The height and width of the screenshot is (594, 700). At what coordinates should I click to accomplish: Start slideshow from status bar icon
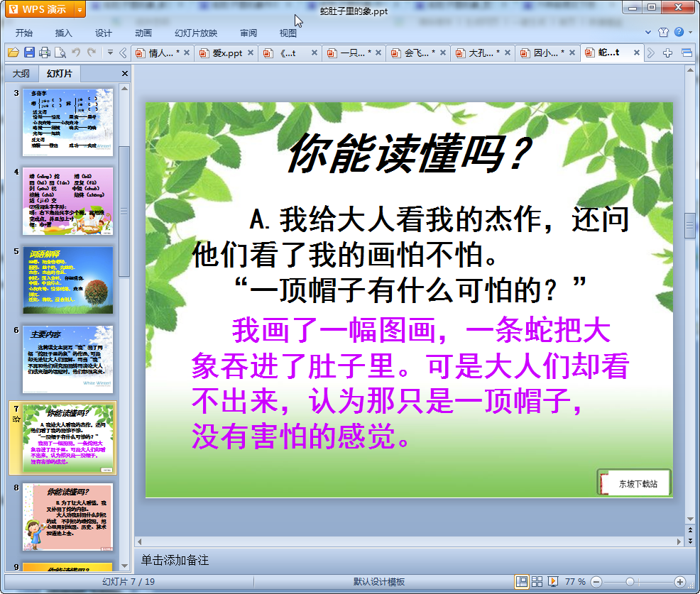[552, 581]
